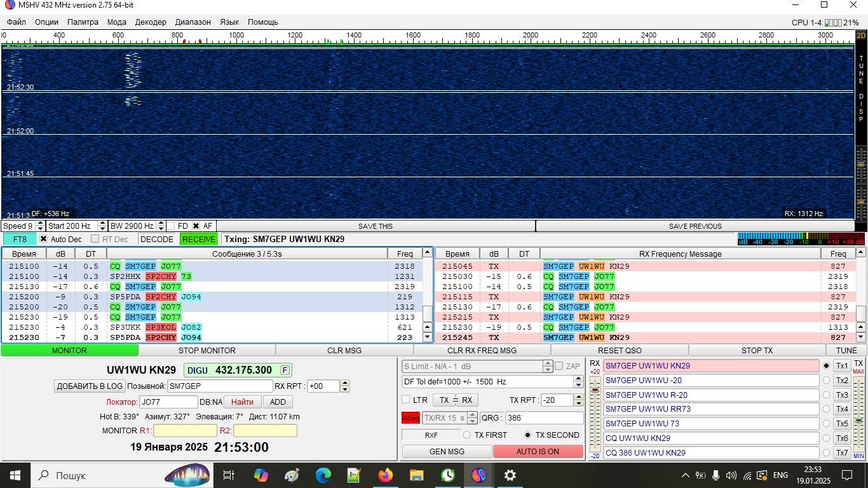
Task: Open the Файл menu
Action: point(17,22)
